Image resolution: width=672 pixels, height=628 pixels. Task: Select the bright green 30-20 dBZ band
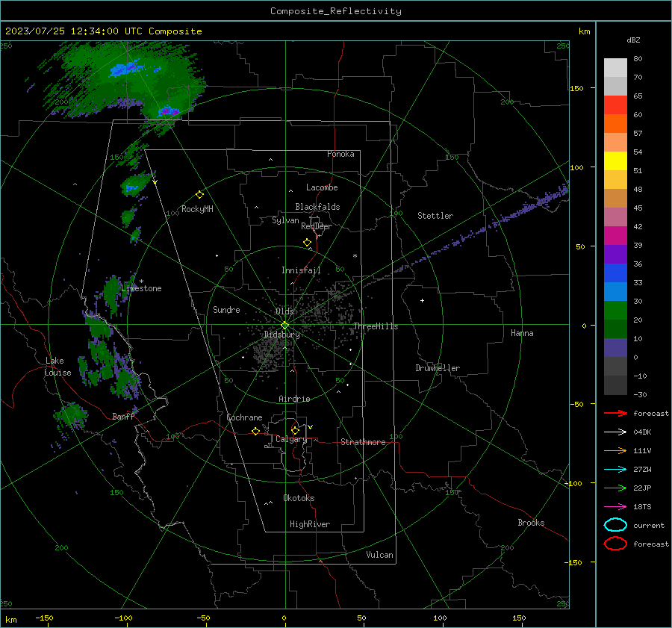click(615, 311)
